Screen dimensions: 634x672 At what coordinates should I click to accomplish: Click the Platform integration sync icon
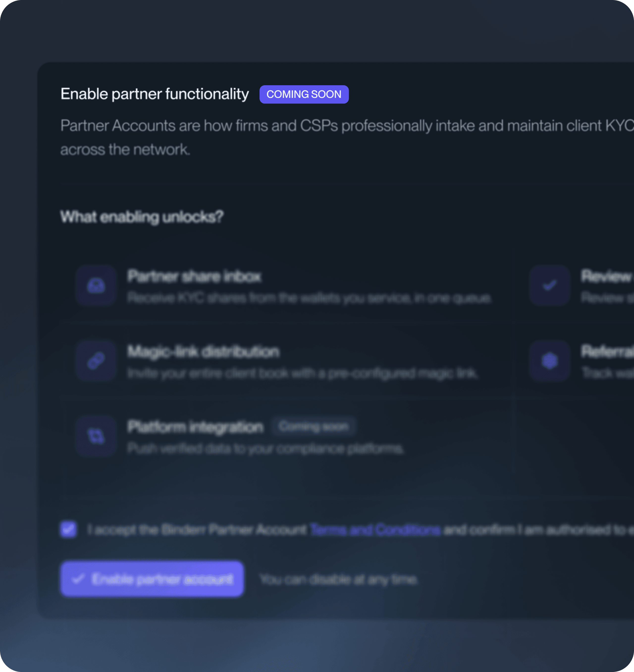pyautogui.click(x=96, y=436)
